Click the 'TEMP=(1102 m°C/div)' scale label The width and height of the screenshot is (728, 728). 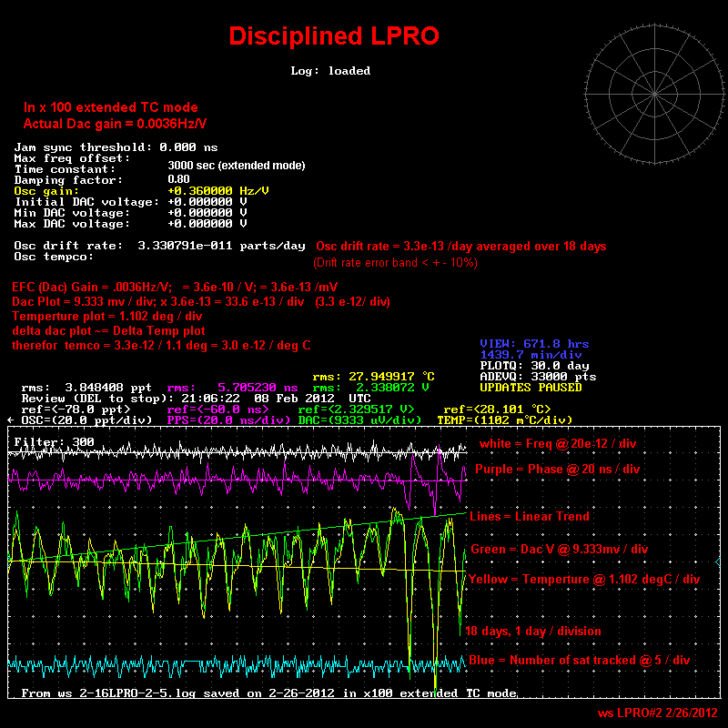[x=505, y=420]
